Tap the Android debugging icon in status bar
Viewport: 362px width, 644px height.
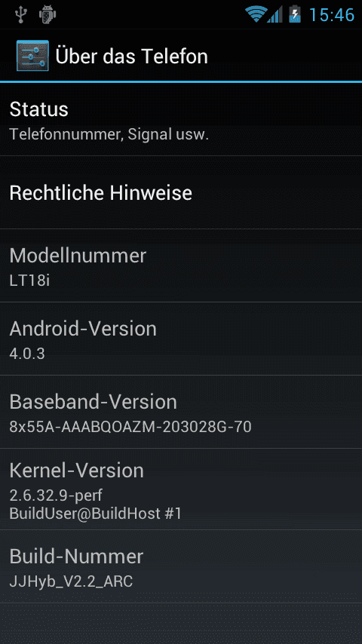48,14
